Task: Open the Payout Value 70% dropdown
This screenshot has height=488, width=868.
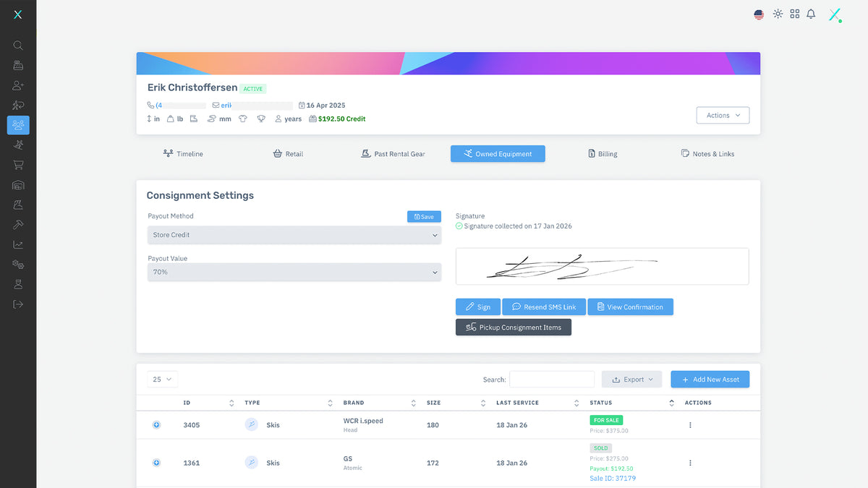Action: point(294,273)
